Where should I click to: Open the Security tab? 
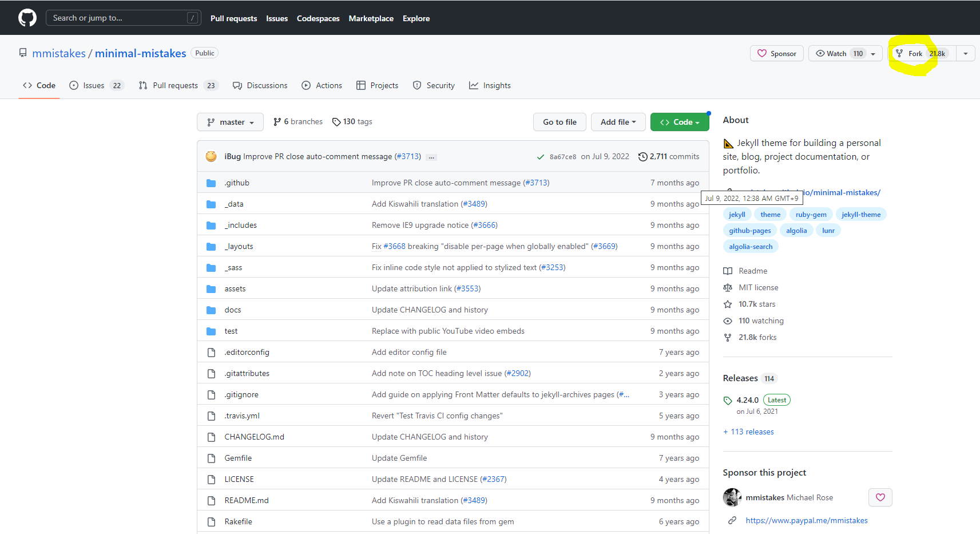434,85
